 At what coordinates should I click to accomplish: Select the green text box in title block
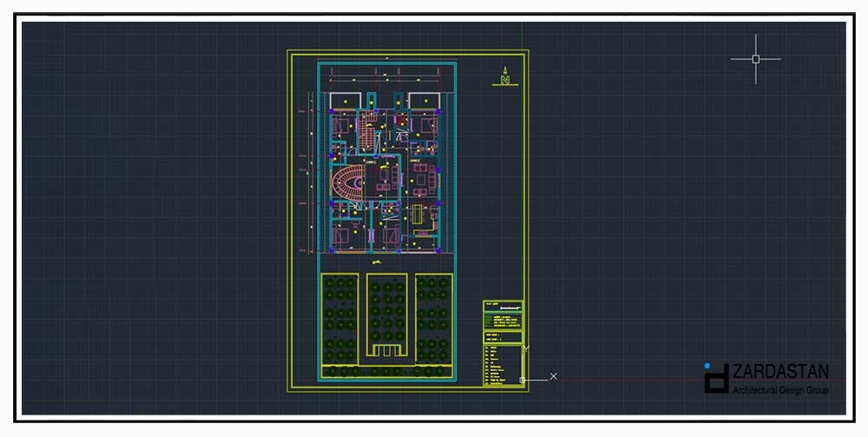point(503,321)
